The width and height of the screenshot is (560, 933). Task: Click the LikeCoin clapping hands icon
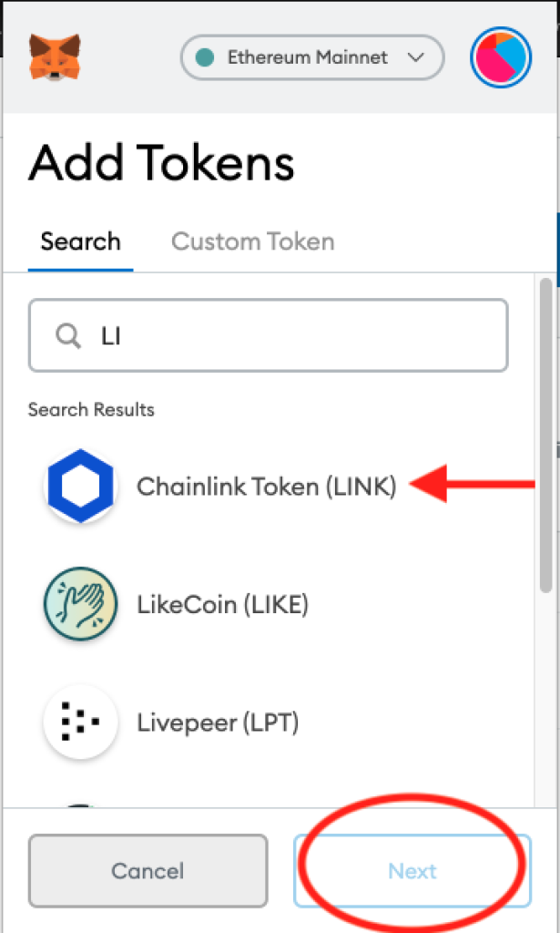tap(80, 603)
